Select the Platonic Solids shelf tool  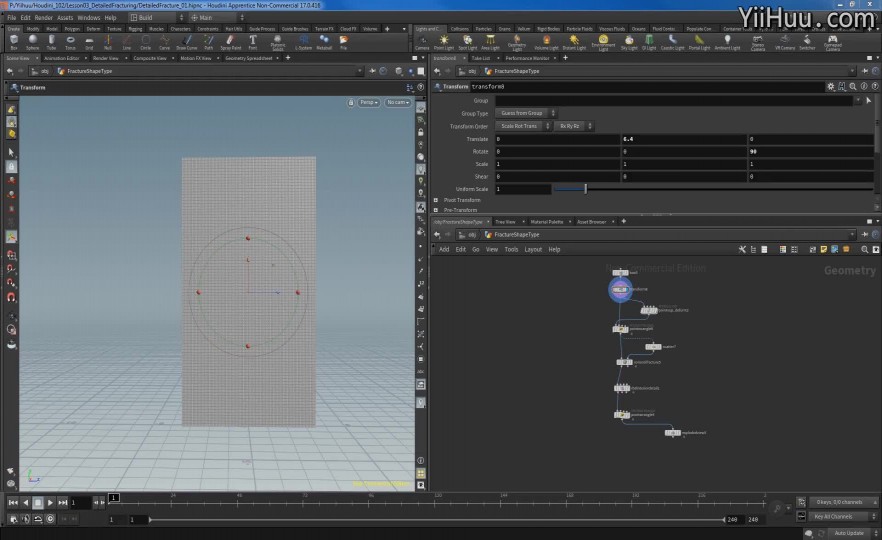(278, 43)
